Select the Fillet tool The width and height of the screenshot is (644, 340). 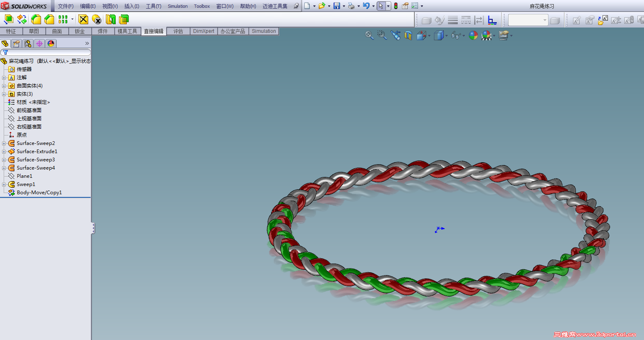36,19
